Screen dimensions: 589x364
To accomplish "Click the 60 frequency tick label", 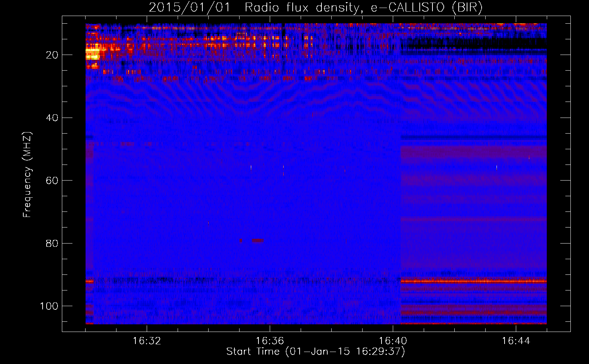I will tap(52, 181).
